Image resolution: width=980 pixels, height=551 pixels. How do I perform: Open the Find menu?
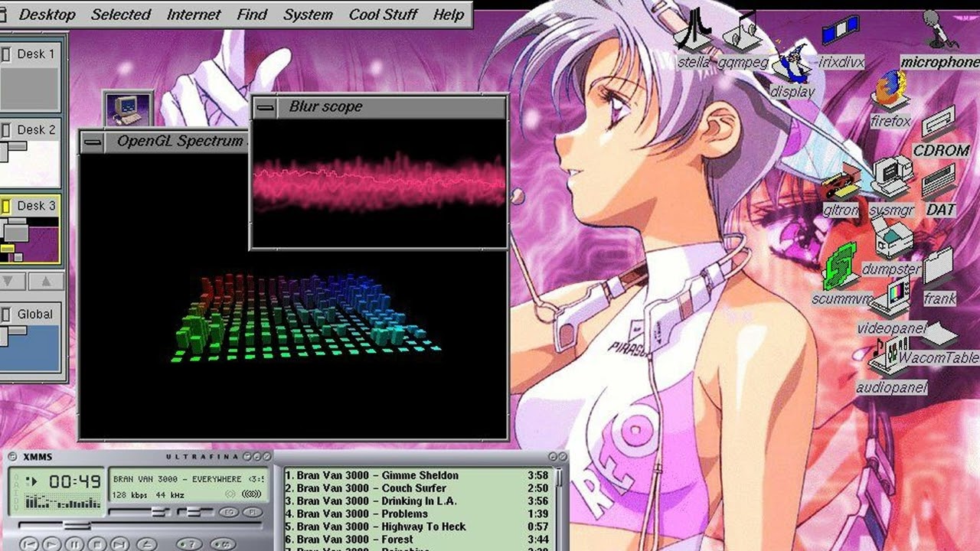(252, 15)
